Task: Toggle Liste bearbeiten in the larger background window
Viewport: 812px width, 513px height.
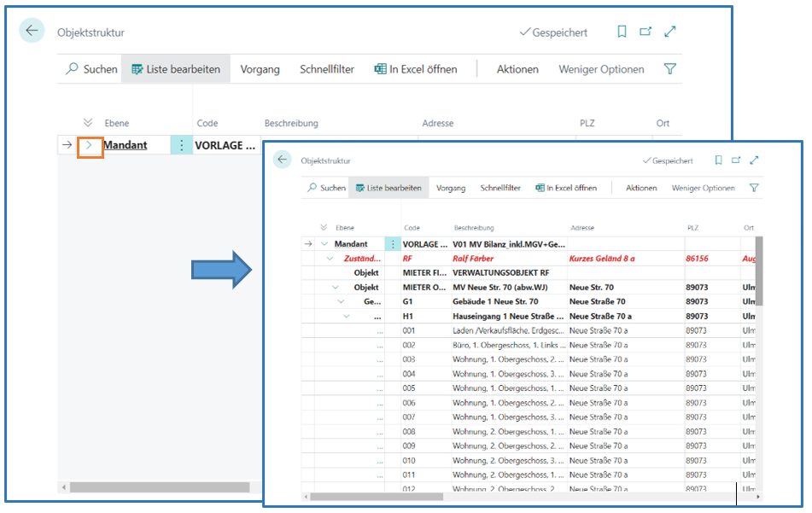Action: click(176, 69)
